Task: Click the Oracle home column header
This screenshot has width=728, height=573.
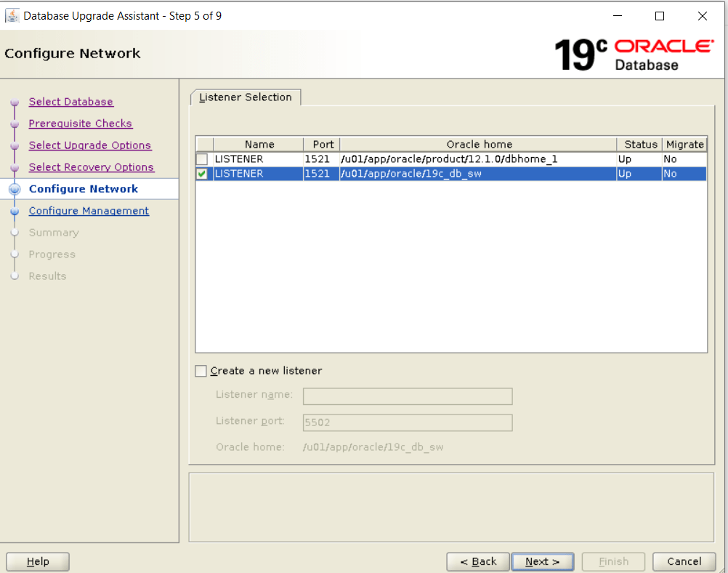Action: [x=479, y=144]
